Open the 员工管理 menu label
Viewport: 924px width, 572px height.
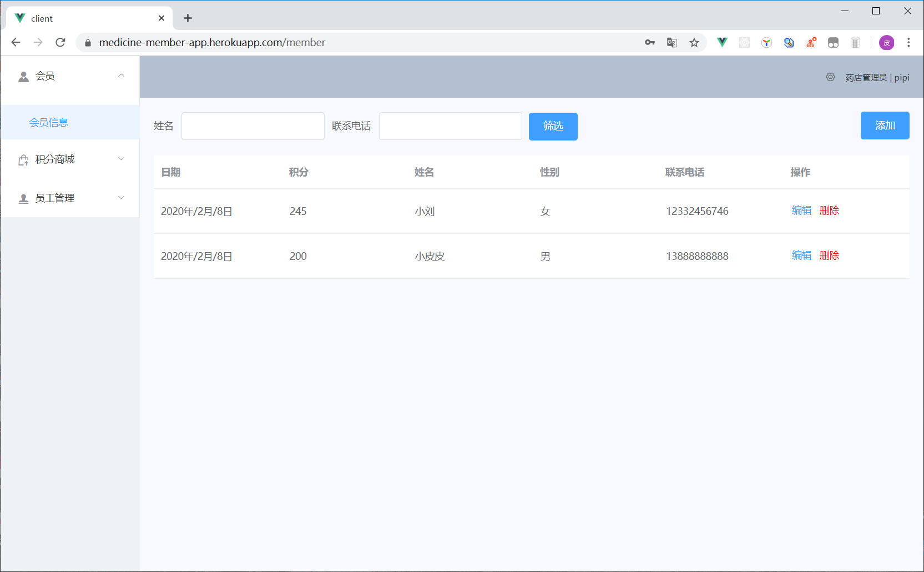pyautogui.click(x=54, y=198)
